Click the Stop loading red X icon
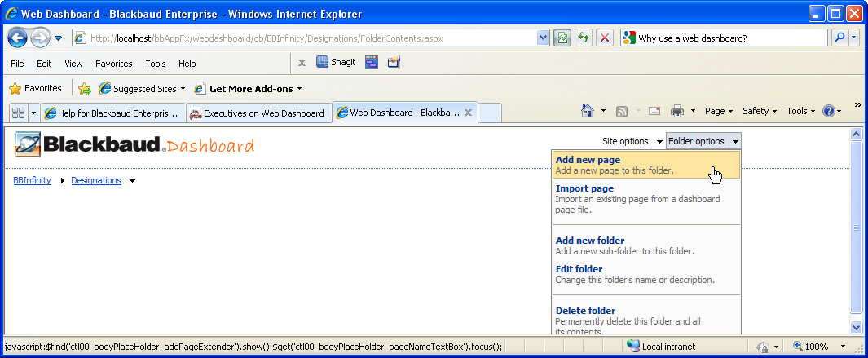 (604, 38)
